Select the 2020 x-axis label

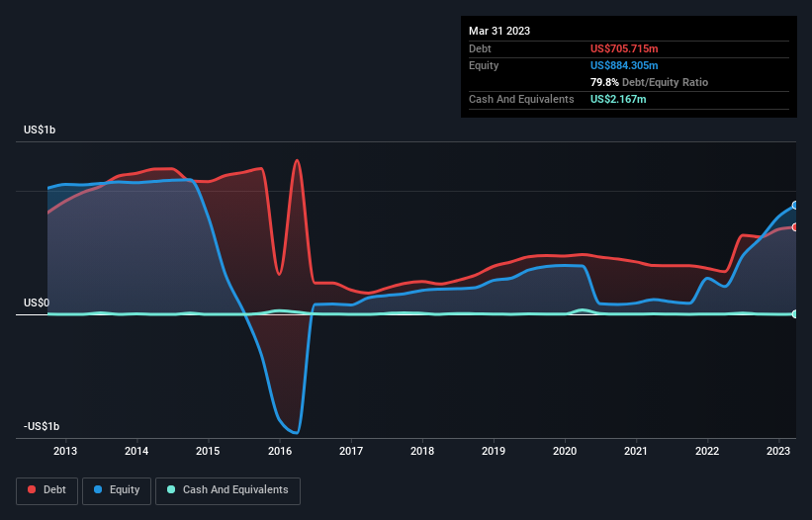565,451
